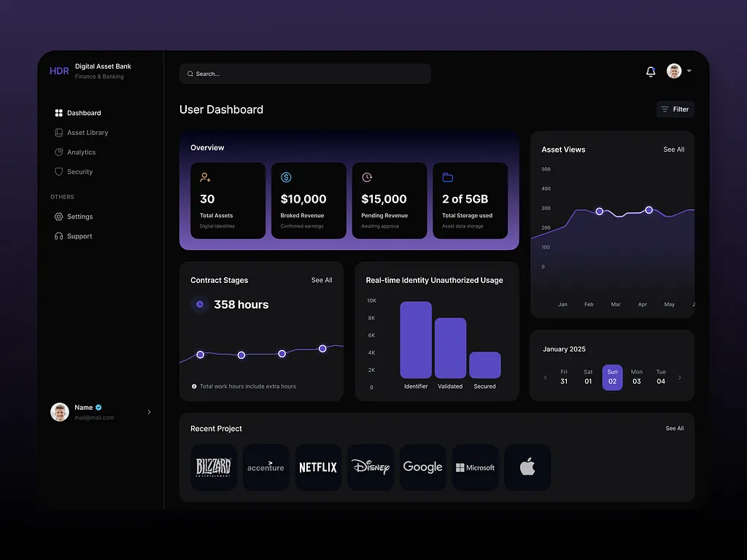Click See All in Recent Project
This screenshot has height=560, width=747.
click(674, 428)
